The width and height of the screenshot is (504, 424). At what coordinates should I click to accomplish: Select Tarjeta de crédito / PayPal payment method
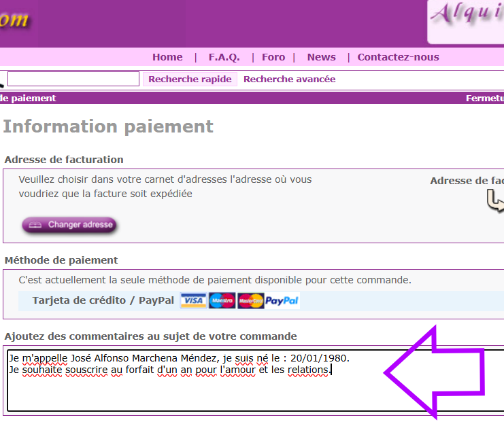(x=103, y=300)
